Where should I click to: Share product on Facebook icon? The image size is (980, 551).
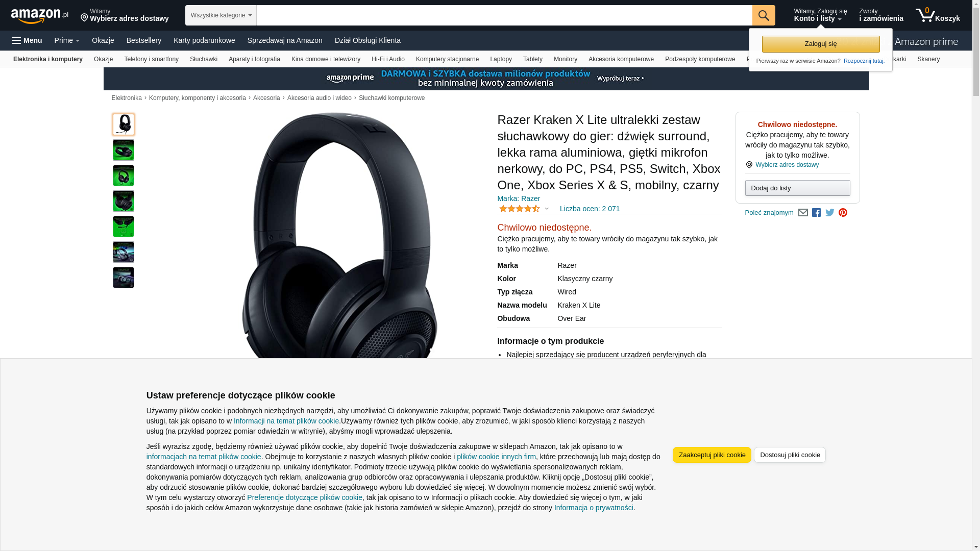click(816, 213)
